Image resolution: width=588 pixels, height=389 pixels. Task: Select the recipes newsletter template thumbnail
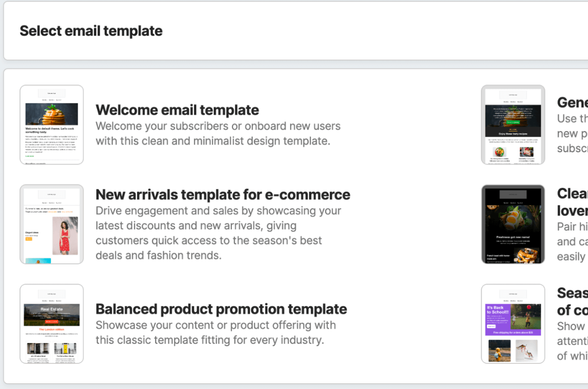(x=513, y=125)
